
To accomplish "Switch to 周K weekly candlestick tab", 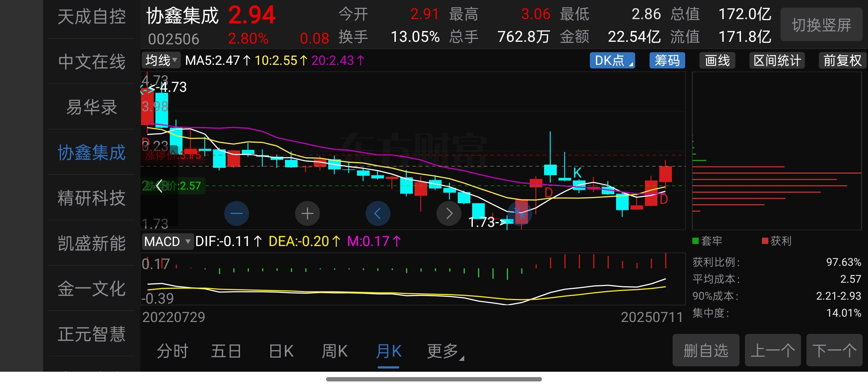I will 335,351.
